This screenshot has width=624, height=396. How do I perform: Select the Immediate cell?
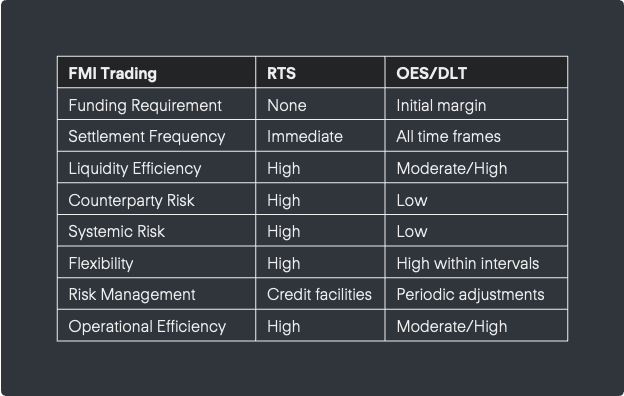(320, 136)
